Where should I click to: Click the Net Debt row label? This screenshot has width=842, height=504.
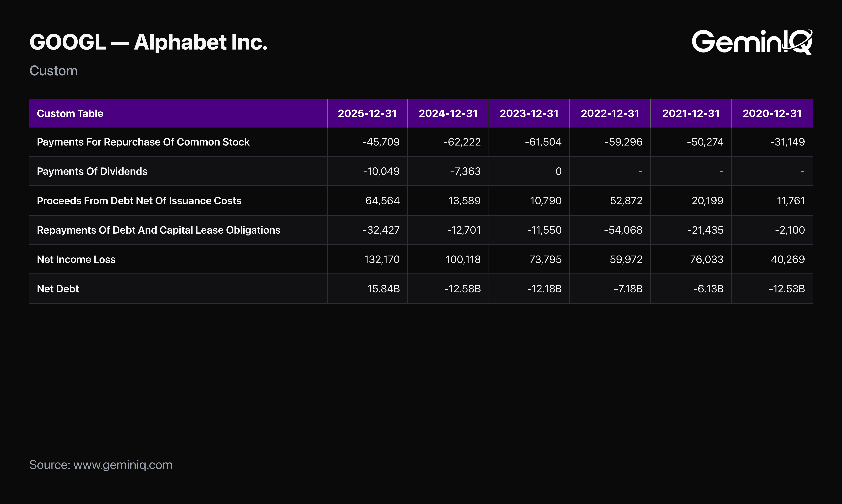(58, 289)
